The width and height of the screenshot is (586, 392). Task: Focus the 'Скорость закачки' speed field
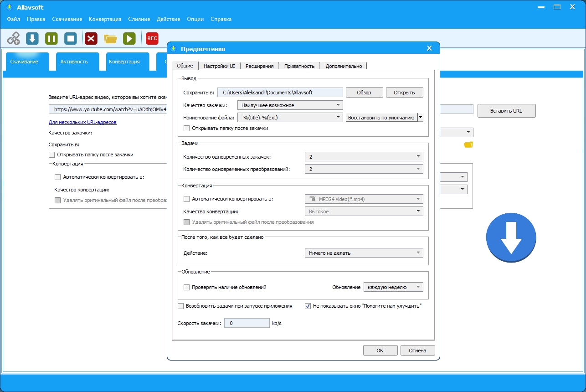click(x=247, y=323)
